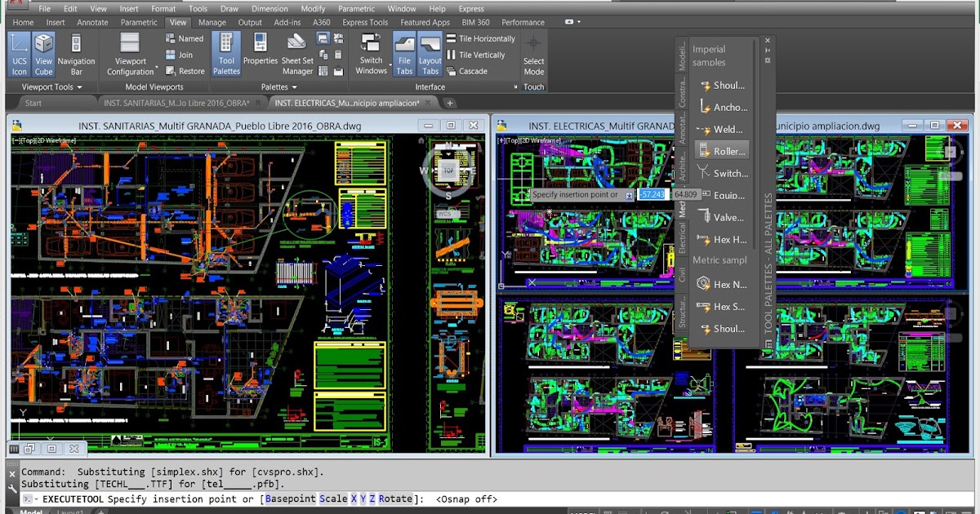Image resolution: width=980 pixels, height=514 pixels.
Task: Open the Manage ribbon tab
Action: pos(212,22)
